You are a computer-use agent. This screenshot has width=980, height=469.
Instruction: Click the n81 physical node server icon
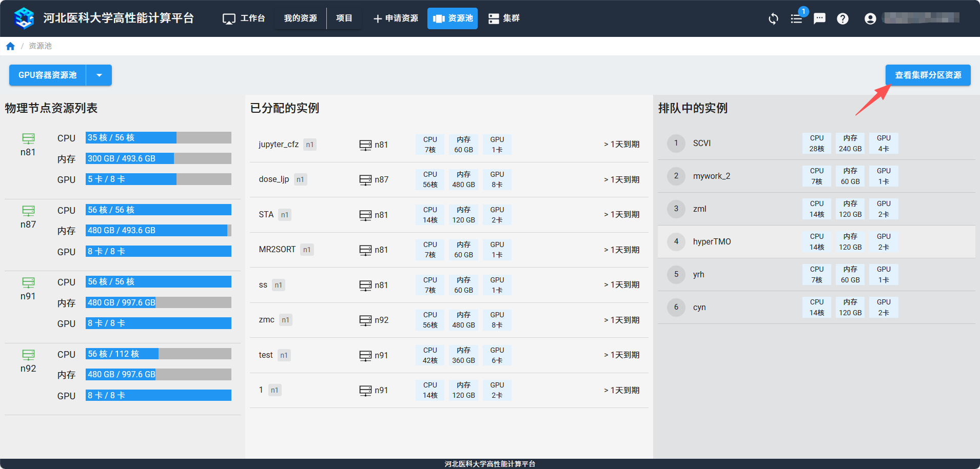point(28,138)
